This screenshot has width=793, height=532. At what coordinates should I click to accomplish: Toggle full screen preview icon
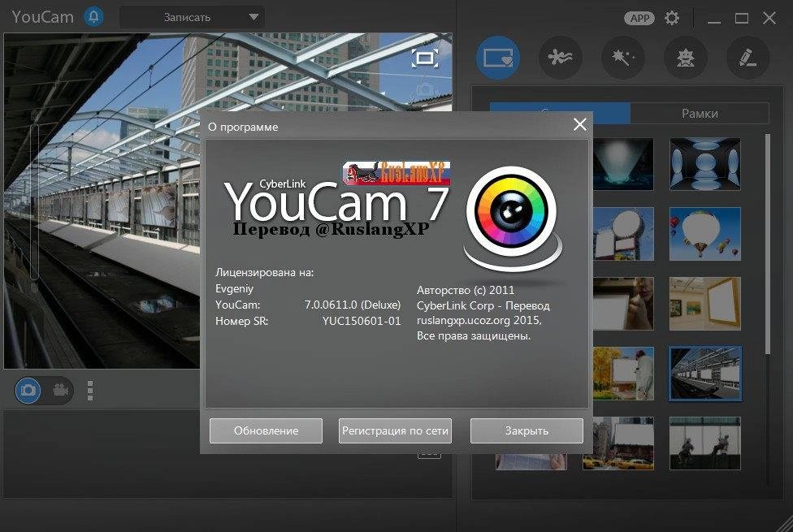pos(424,58)
